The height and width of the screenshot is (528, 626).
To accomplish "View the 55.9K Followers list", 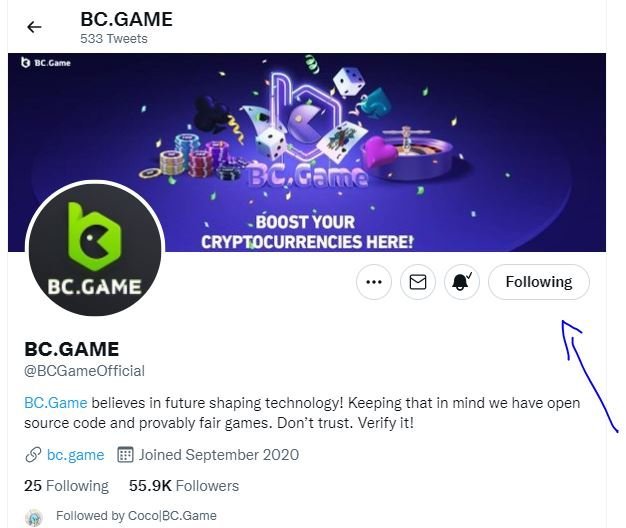I will tap(184, 486).
